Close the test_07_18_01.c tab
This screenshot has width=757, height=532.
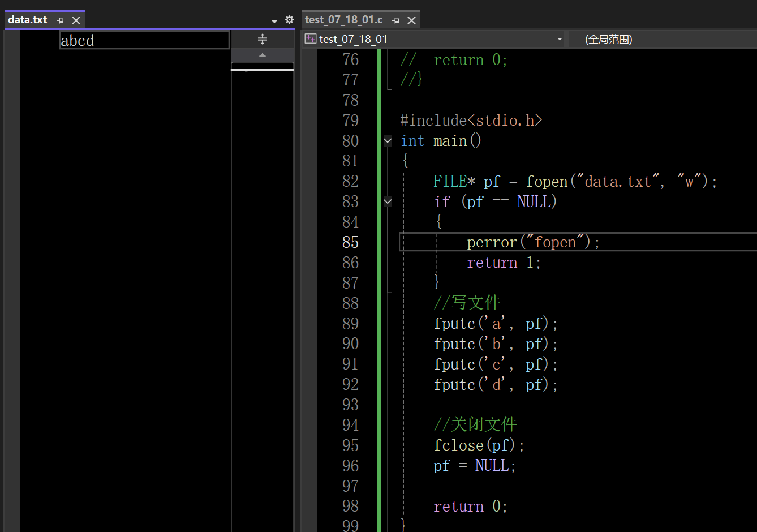pos(412,20)
